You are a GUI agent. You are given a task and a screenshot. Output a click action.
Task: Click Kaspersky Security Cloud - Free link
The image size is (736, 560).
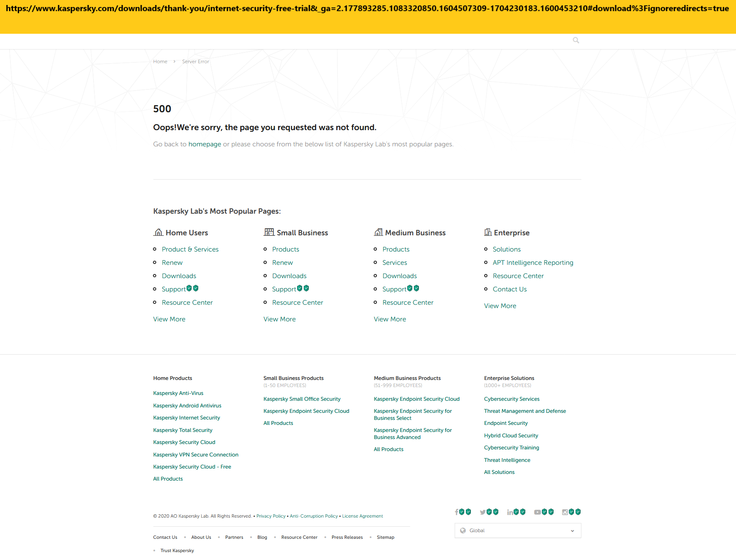pos(192,466)
